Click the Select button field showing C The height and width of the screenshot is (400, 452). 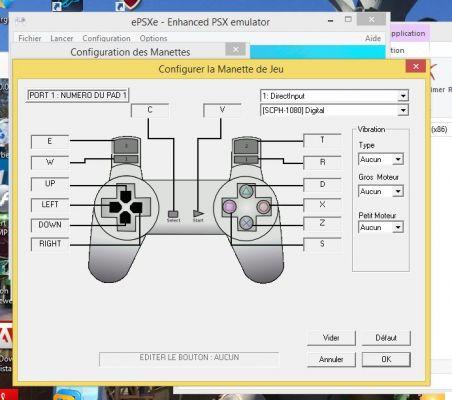click(150, 110)
